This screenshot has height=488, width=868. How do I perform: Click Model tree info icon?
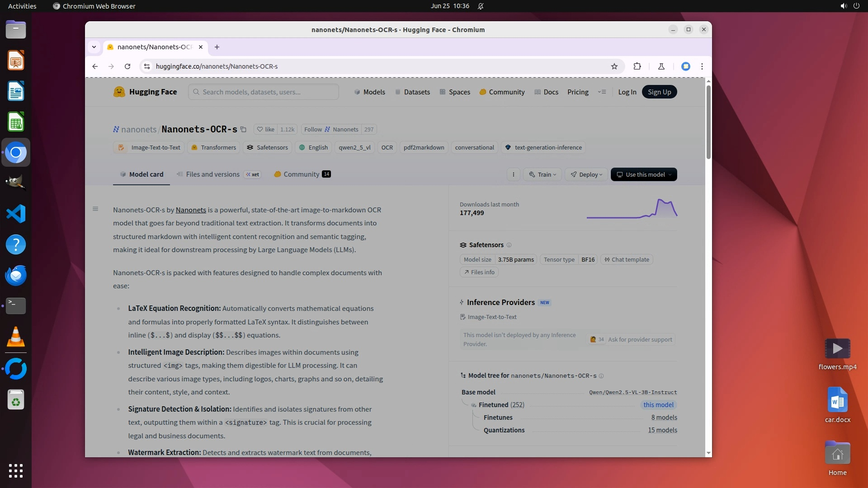tap(601, 376)
